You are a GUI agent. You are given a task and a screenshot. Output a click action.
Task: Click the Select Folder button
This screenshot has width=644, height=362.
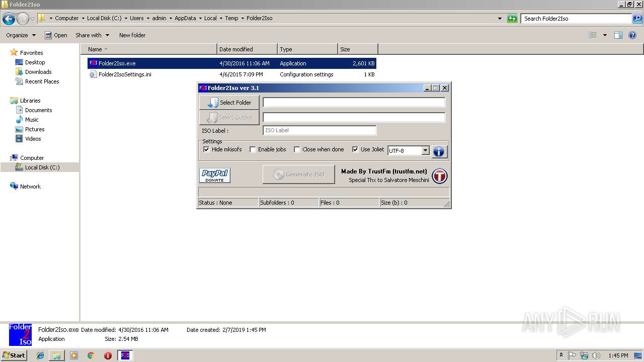229,103
